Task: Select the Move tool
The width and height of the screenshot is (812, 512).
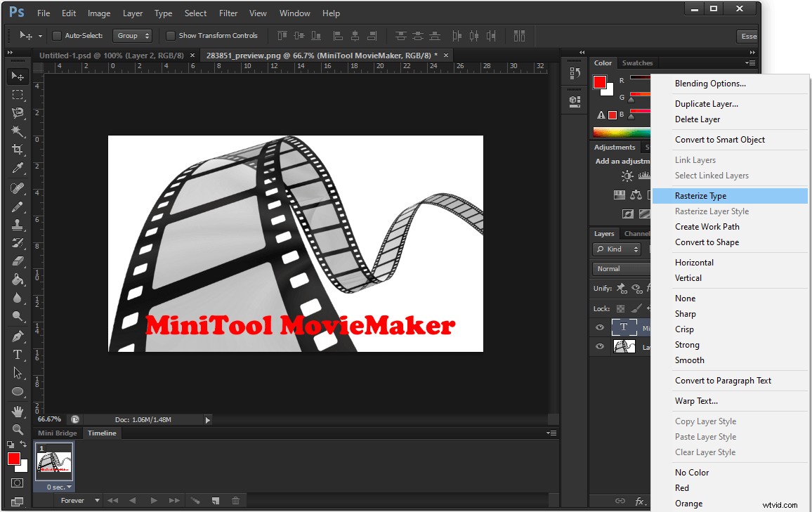Action: [x=17, y=77]
